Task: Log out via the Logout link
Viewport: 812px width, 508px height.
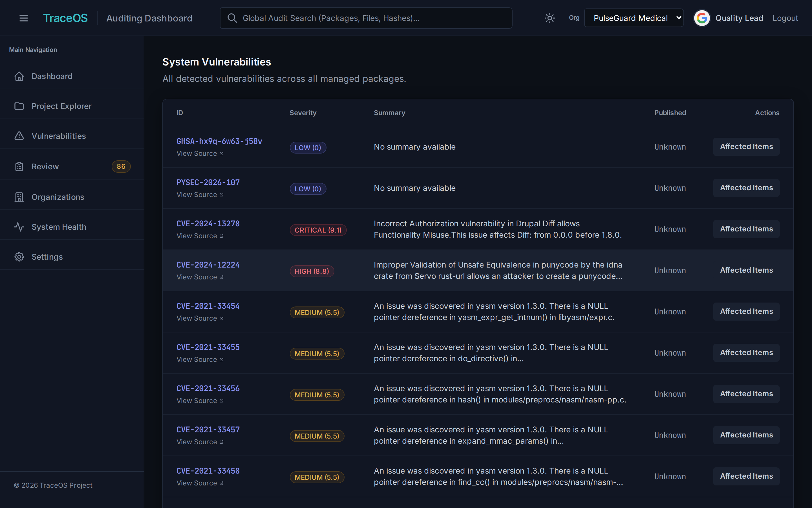Action: pyautogui.click(x=785, y=18)
